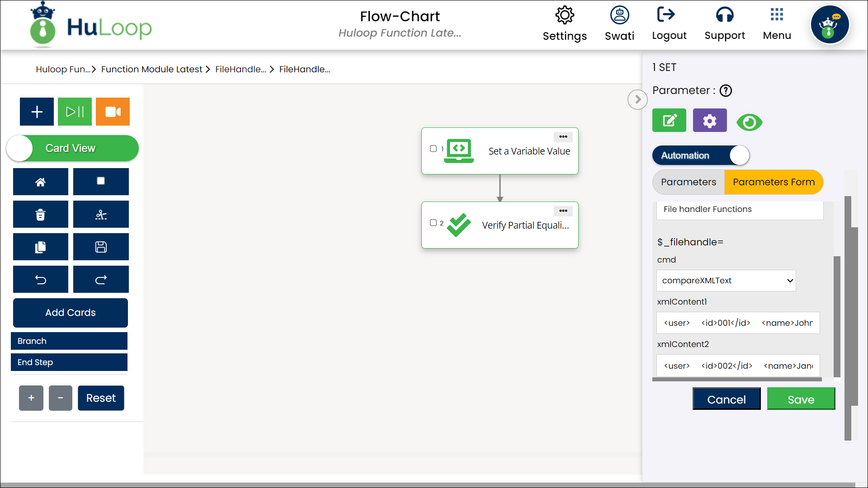Toggle the Automation switch
Viewport: 868px width, 488px height.
[701, 155]
